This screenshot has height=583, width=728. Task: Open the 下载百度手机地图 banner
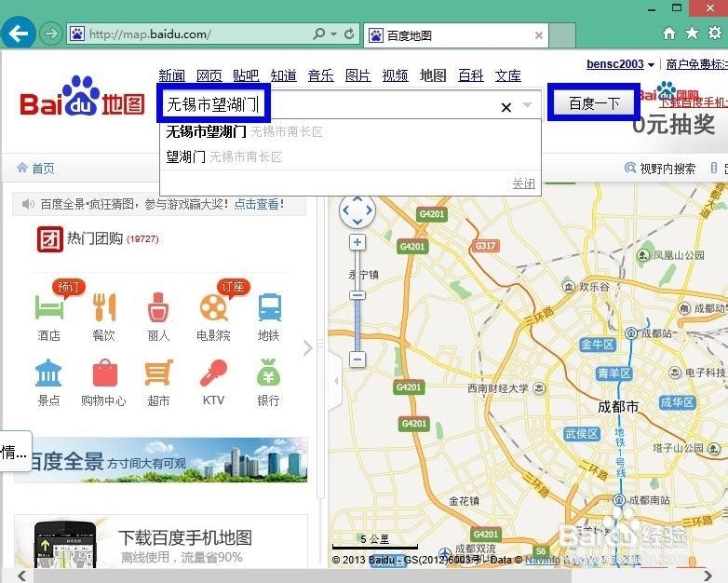coord(161,541)
